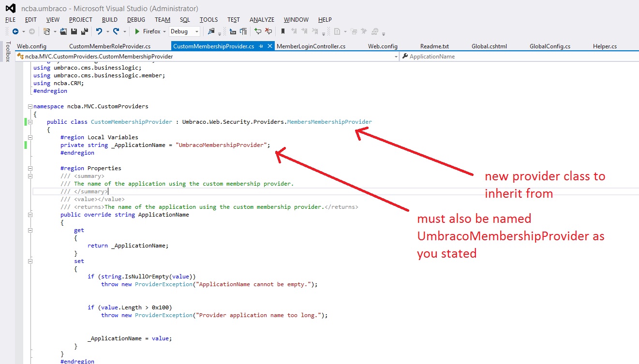Start debugging with the green play icon
The width and height of the screenshot is (639, 364).
pos(137,31)
